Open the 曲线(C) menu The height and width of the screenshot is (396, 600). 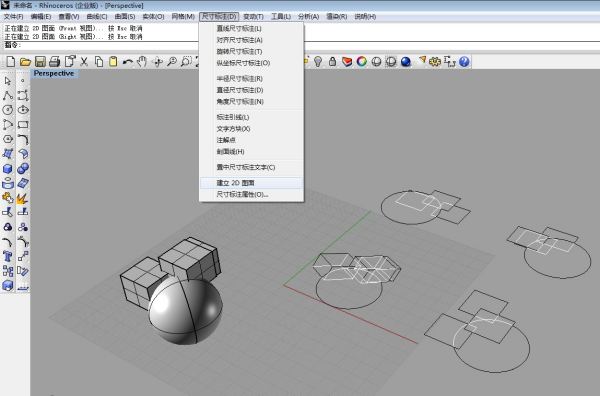97,16
